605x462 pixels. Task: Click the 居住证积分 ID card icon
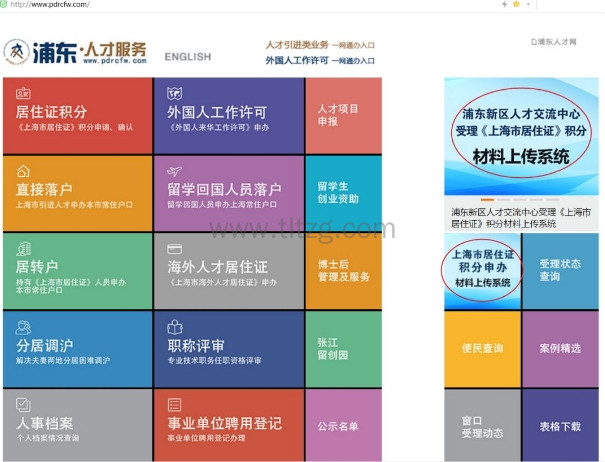coord(24,93)
